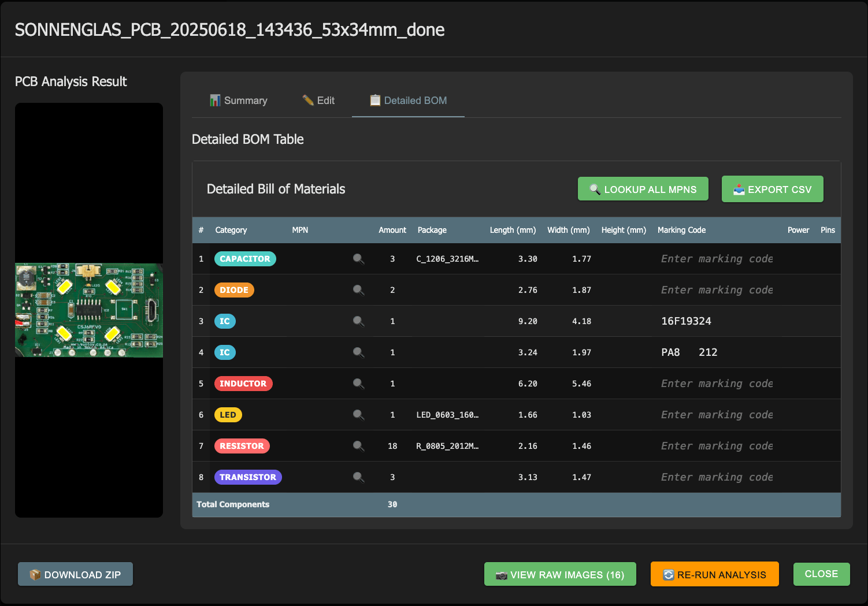Close the analysis dialog

[821, 574]
